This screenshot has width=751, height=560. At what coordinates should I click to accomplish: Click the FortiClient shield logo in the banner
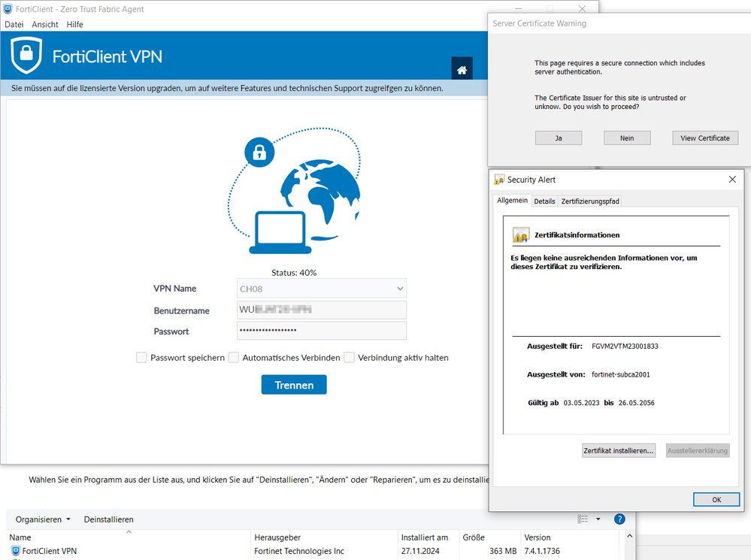point(26,56)
